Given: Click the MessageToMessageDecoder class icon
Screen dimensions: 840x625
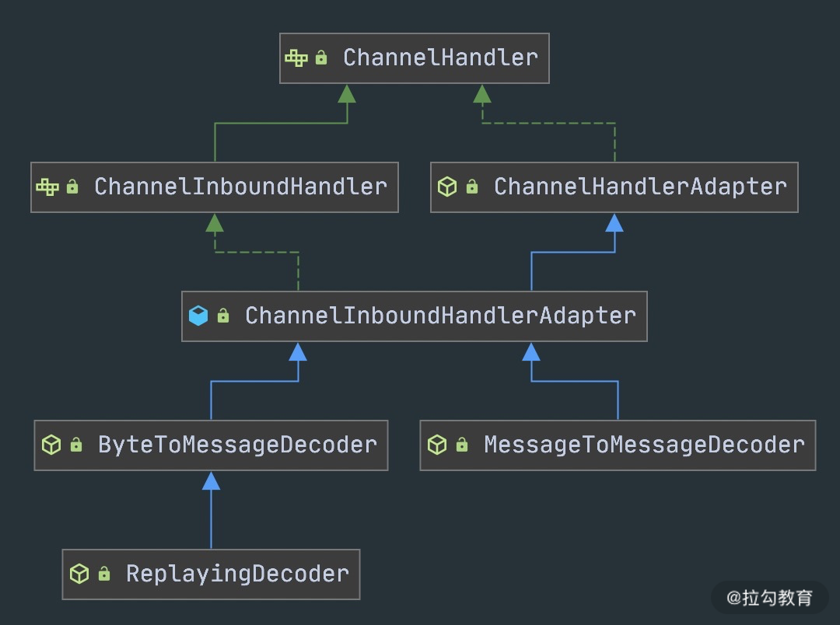Looking at the screenshot, I should (437, 445).
